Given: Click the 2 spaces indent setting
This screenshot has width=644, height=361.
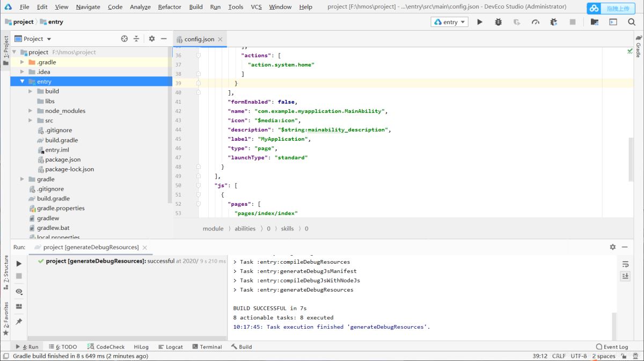Looking at the screenshot, I should point(603,356).
